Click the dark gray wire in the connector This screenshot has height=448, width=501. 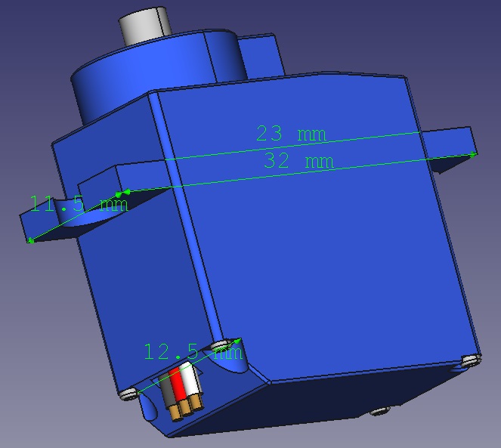(x=167, y=390)
